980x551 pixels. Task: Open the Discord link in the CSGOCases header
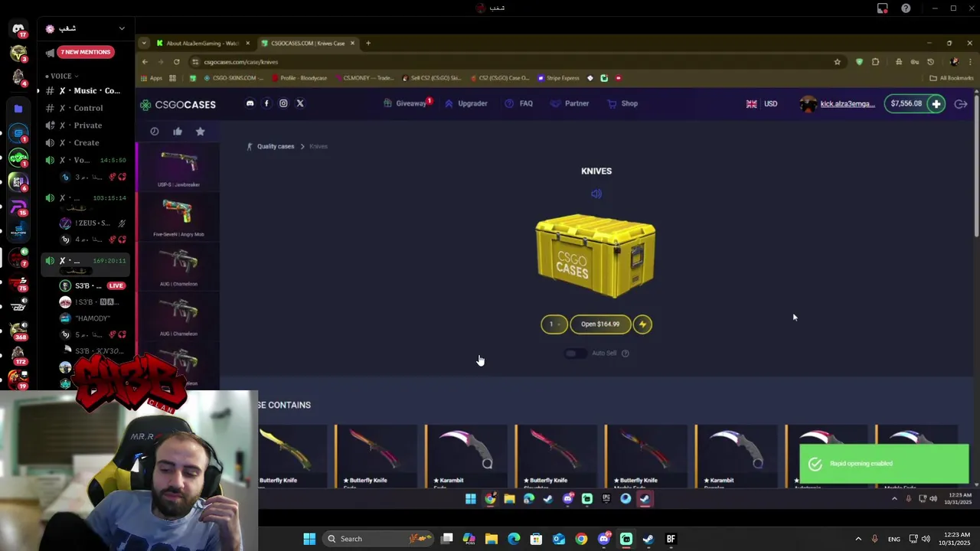250,103
